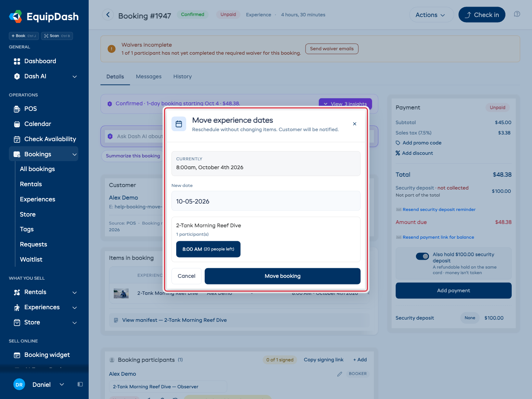Viewport: 532px width, 399px height.
Task: Close the Move experience dates dialog
Action: coord(355,124)
